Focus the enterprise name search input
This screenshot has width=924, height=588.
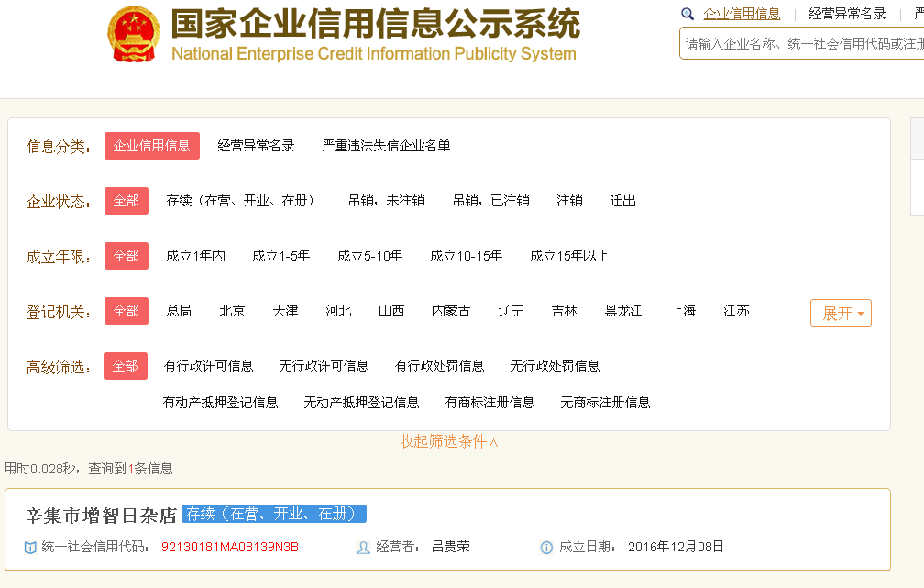[801, 44]
